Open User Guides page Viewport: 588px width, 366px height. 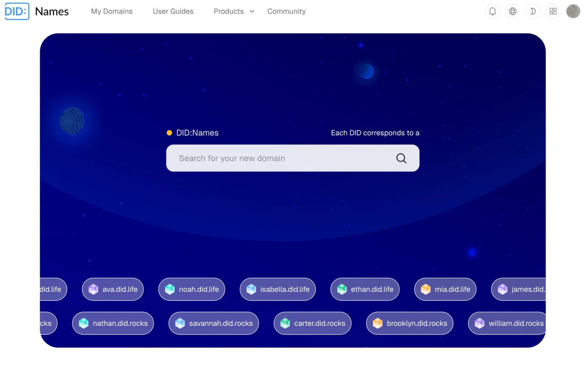tap(173, 11)
